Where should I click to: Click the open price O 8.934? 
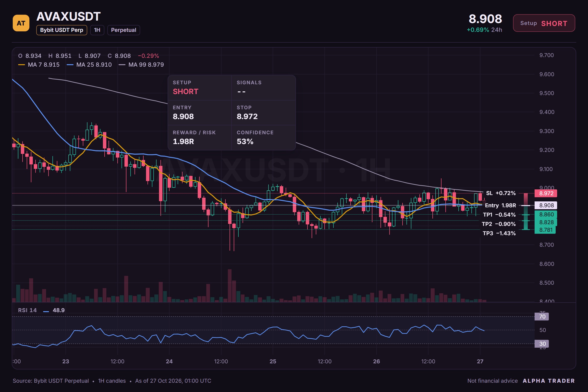point(30,56)
